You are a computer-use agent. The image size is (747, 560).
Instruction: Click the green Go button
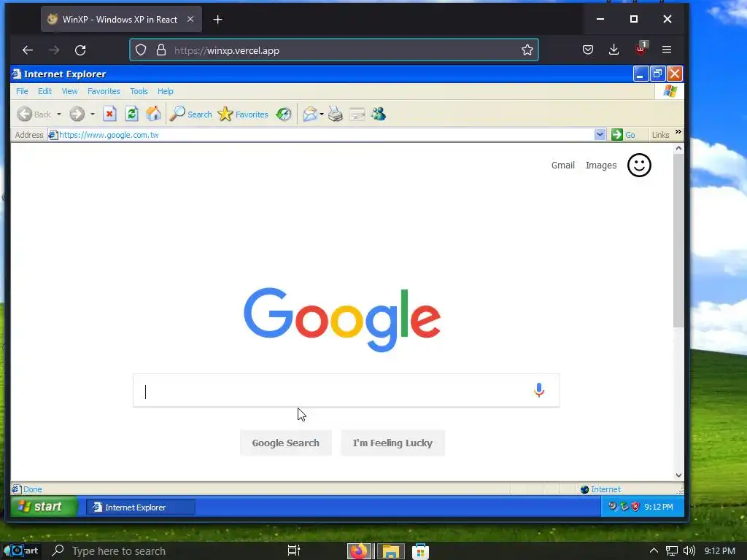623,135
